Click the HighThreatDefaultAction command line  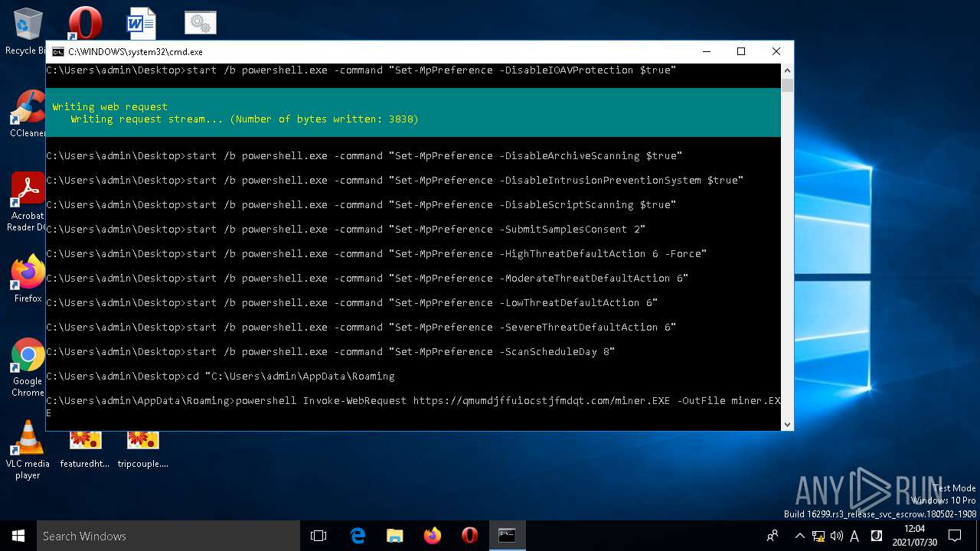pos(377,254)
